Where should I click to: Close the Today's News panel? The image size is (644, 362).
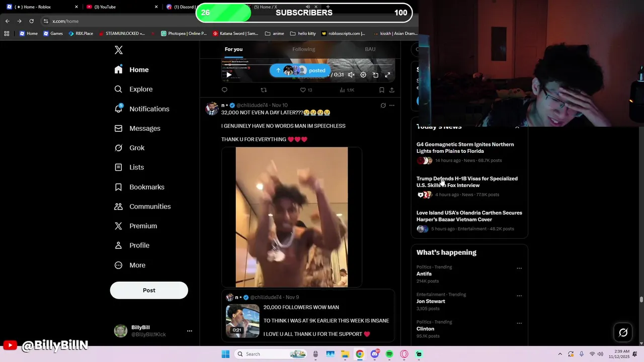517,127
